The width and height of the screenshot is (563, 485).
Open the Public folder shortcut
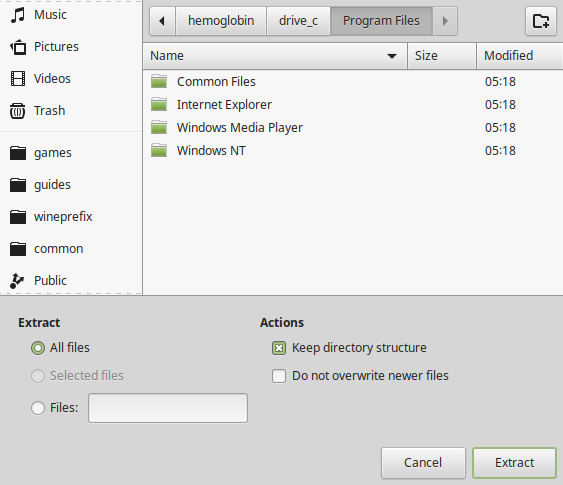(x=71, y=281)
